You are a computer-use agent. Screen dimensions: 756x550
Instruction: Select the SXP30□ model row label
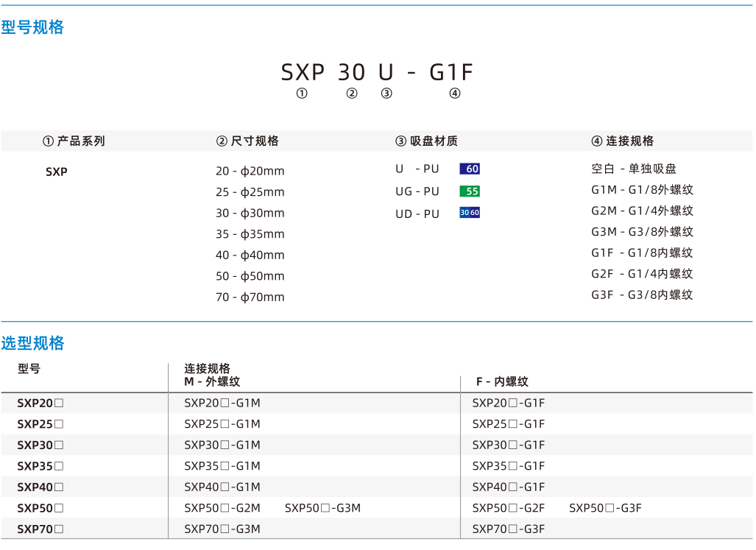(40, 445)
